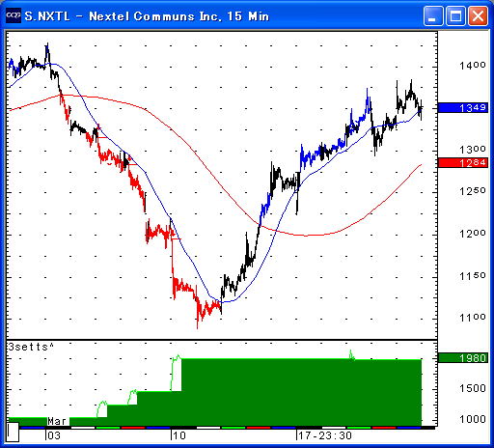Click the 10 date marker
The image size is (494, 448).
coord(179,435)
